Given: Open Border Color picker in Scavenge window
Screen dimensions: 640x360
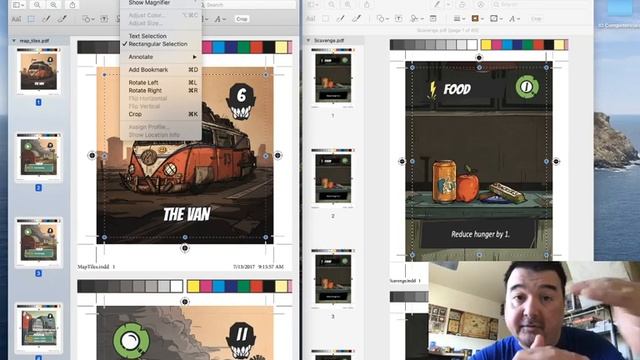Looking at the screenshot, I should click(x=477, y=19).
